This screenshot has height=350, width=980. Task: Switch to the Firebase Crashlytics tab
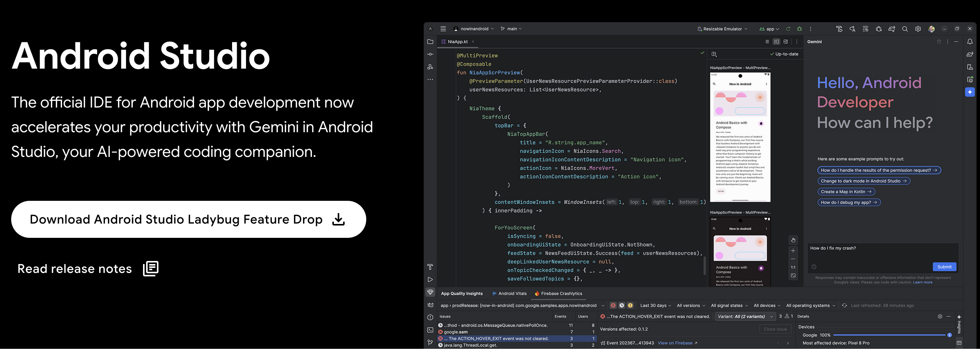click(558, 294)
